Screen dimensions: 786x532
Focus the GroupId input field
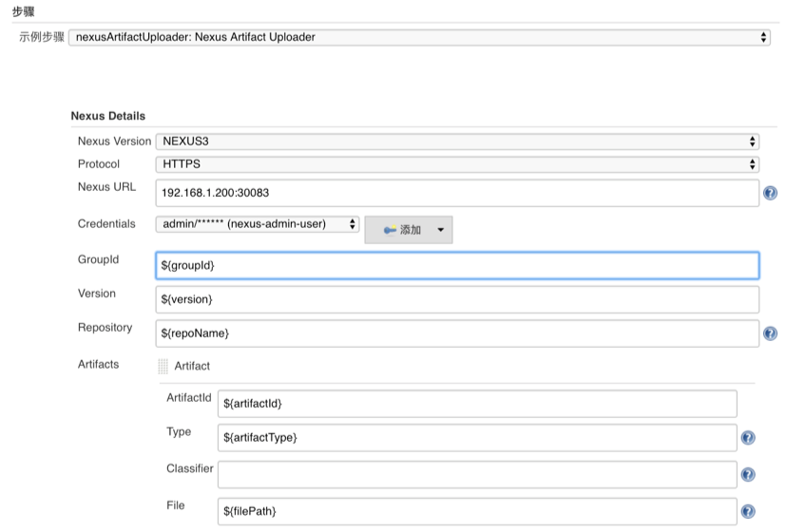click(457, 265)
